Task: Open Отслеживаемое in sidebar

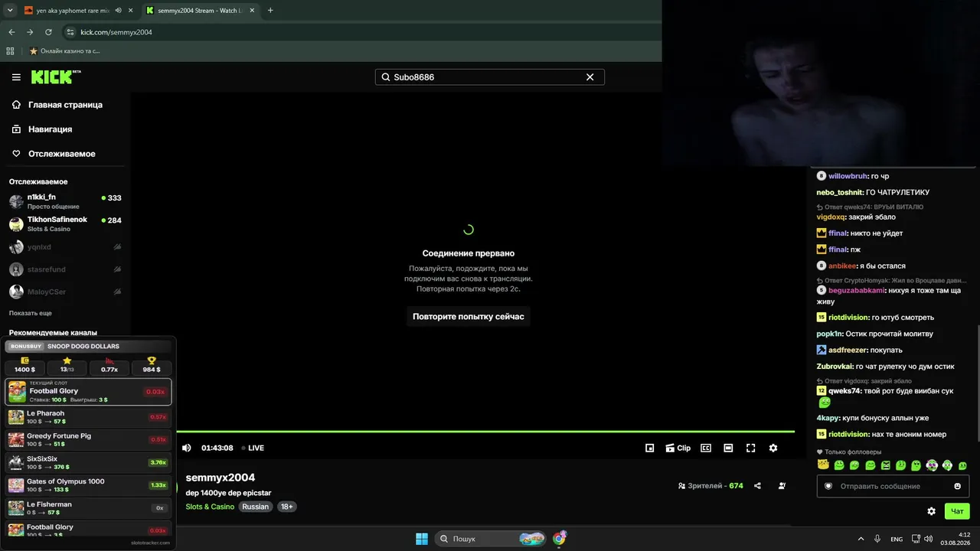Action: click(61, 154)
